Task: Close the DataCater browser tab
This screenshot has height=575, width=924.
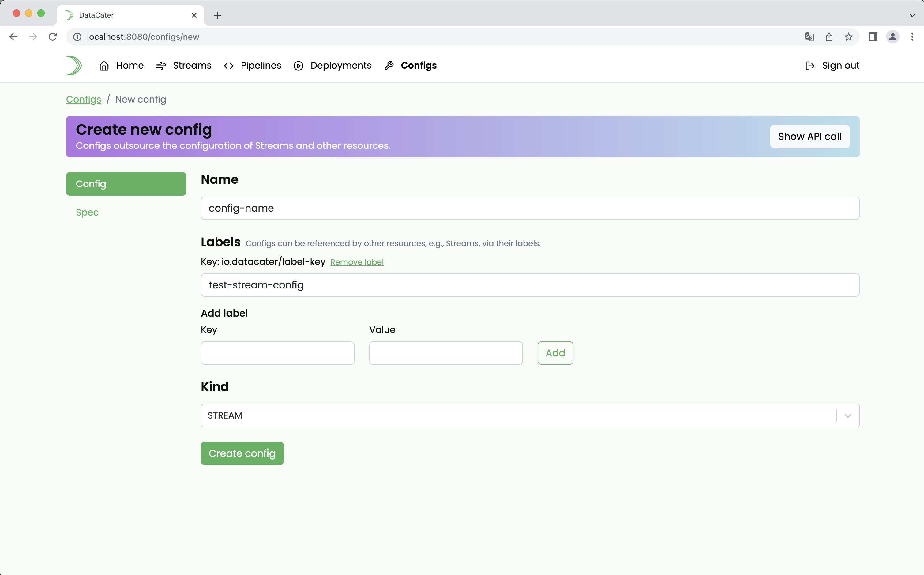Action: click(194, 15)
